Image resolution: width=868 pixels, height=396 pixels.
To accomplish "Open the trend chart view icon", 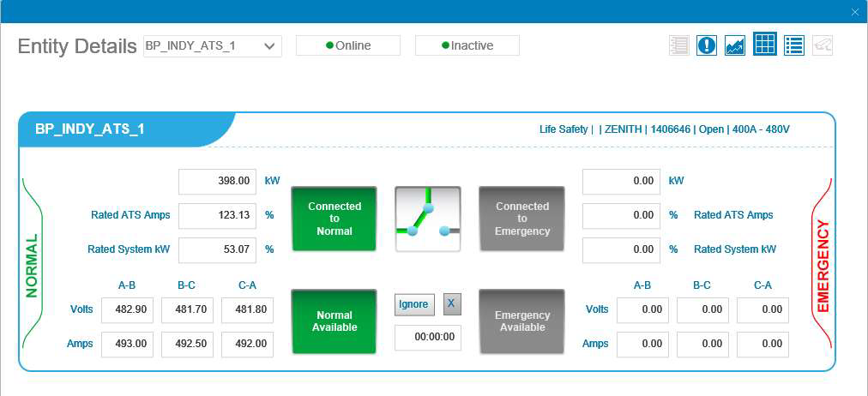I will coord(735,45).
